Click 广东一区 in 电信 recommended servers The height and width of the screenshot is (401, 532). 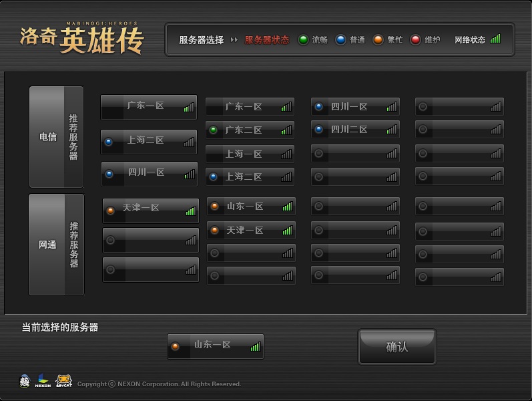(x=149, y=106)
